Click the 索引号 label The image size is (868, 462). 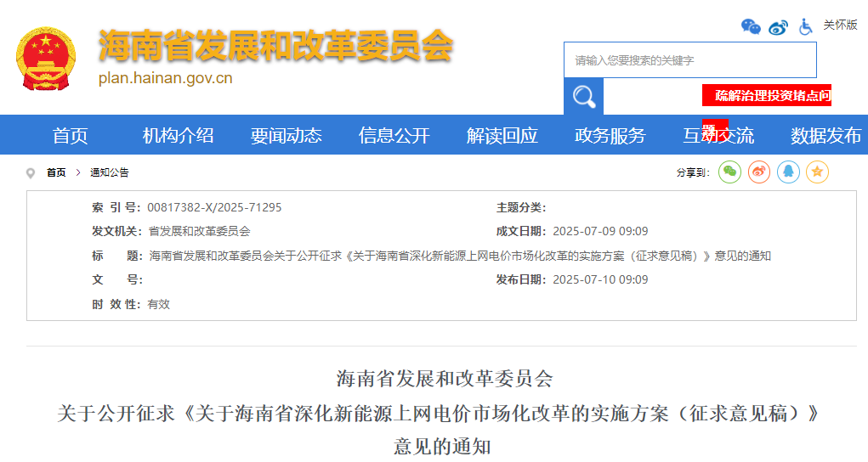click(116, 207)
